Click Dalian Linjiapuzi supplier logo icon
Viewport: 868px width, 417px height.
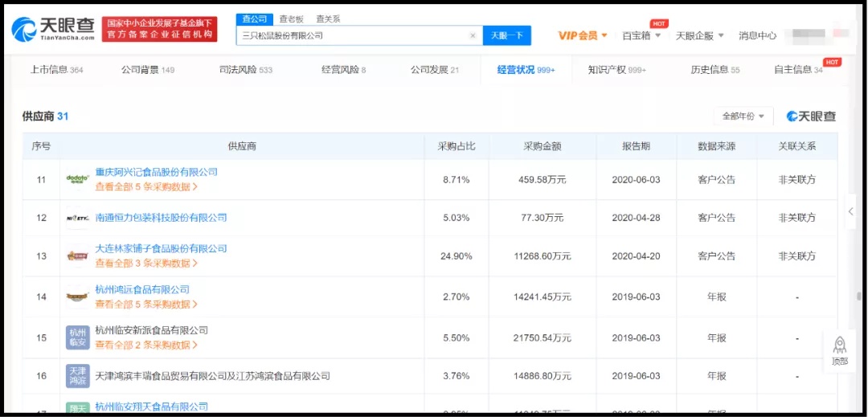pyautogui.click(x=77, y=256)
